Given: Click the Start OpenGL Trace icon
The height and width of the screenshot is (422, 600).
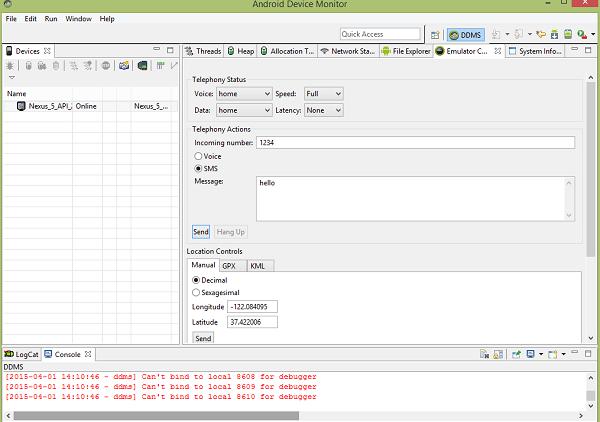Looking at the screenshot, I should (x=174, y=65).
